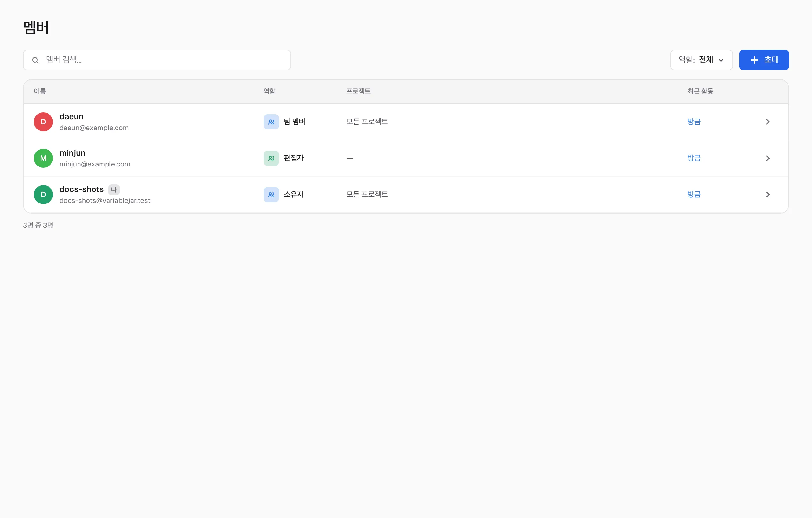Screen dimensions: 812x518
Task: Click the green M avatar for minjun
Action: [43, 158]
